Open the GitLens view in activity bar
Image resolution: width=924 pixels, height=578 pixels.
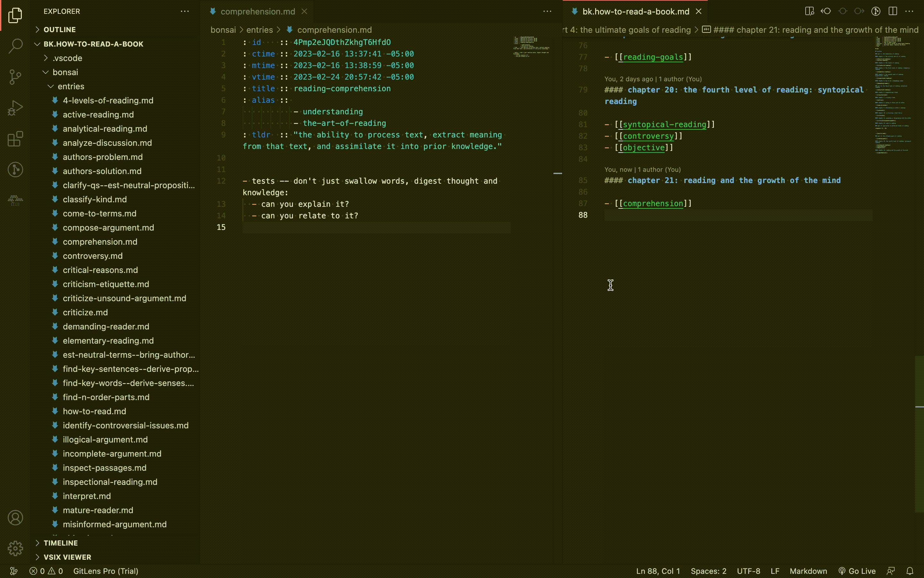(x=15, y=169)
